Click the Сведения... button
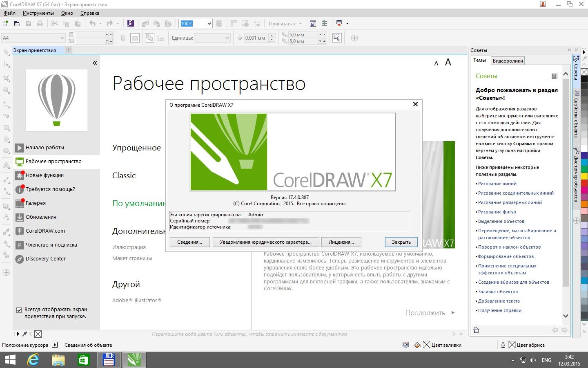This screenshot has width=588, height=368. [x=189, y=242]
